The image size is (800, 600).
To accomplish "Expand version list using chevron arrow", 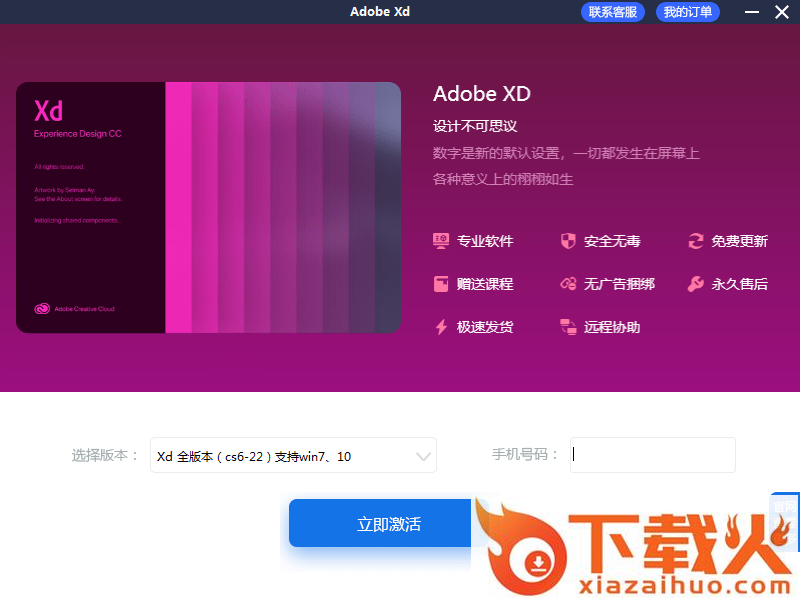I will tap(423, 457).
